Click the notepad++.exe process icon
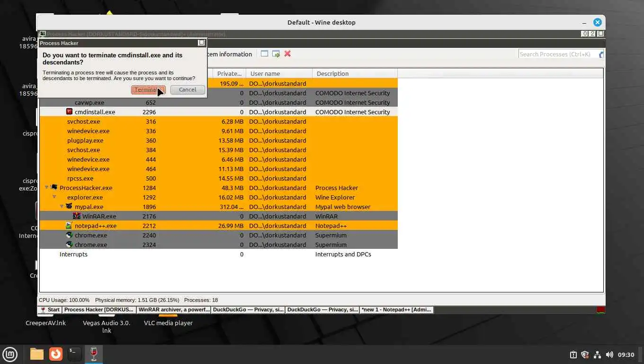 click(69, 226)
